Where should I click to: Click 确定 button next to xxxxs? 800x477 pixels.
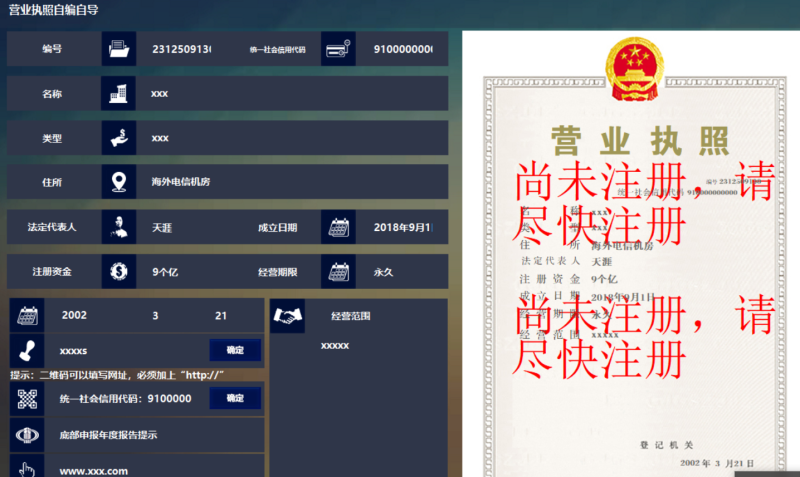pos(235,350)
